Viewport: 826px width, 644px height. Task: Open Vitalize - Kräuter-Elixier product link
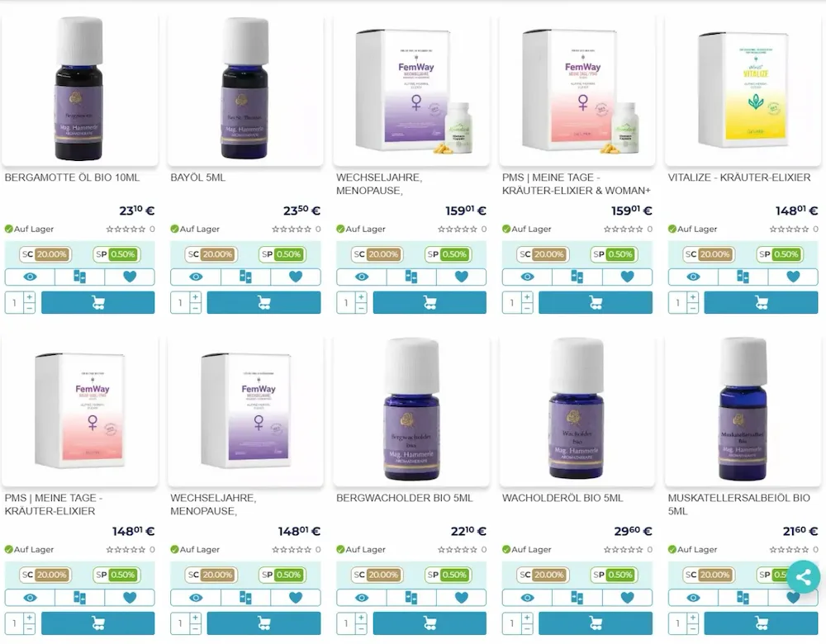[739, 178]
